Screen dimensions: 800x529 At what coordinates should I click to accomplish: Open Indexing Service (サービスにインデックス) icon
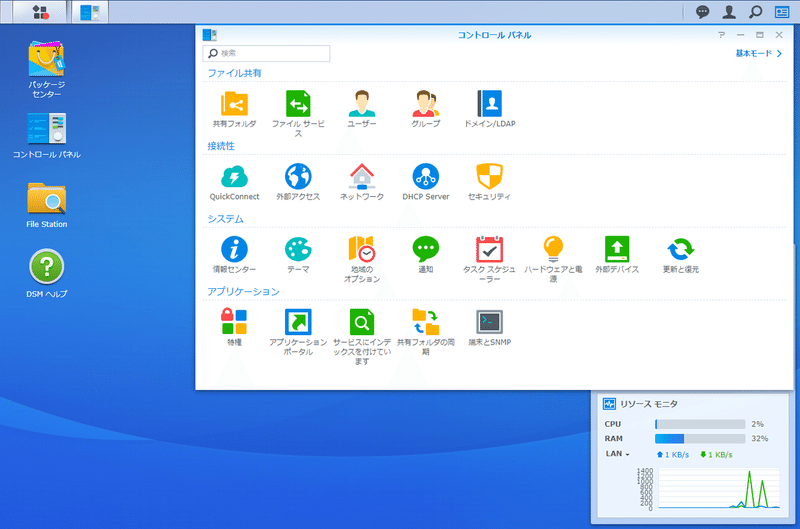tap(362, 322)
